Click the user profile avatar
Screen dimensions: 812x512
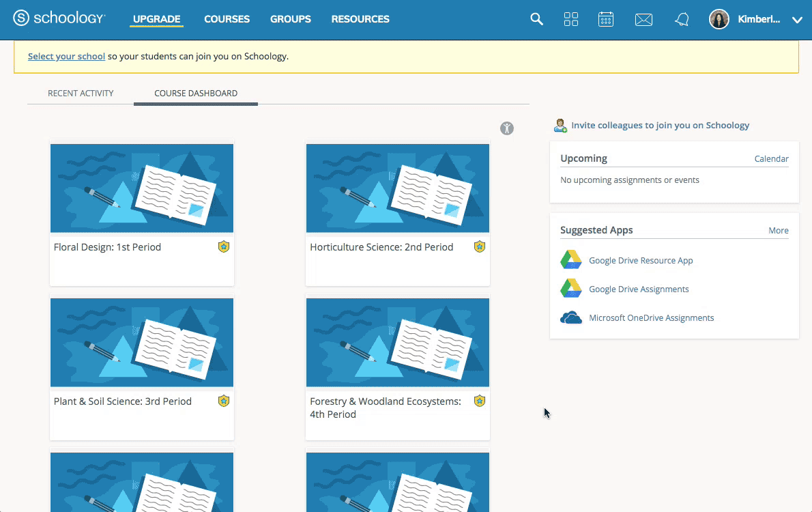tap(719, 19)
